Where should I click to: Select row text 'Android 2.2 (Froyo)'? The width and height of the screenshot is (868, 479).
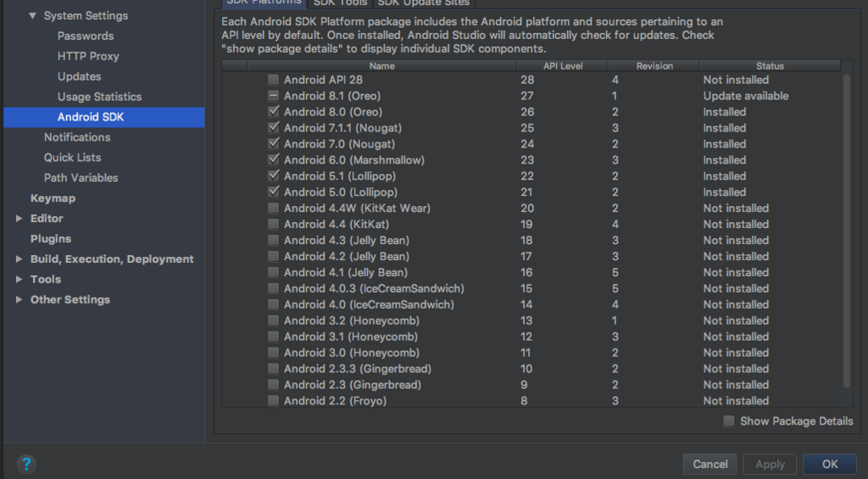tap(335, 400)
